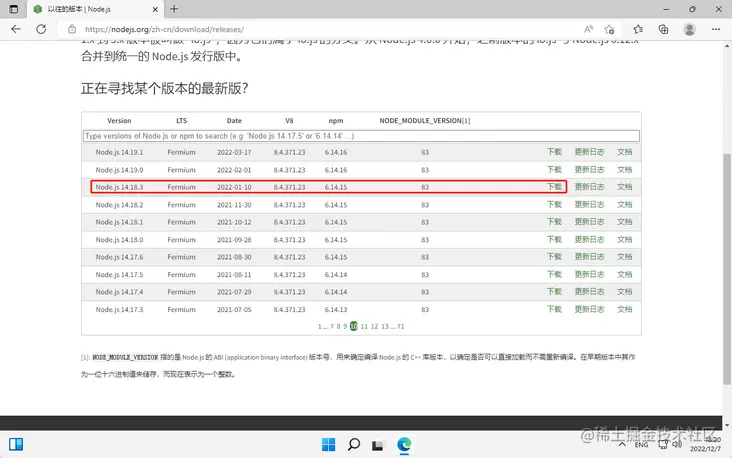This screenshot has width=732, height=458.
Task: Go to pagination page 1
Action: pyautogui.click(x=320, y=326)
